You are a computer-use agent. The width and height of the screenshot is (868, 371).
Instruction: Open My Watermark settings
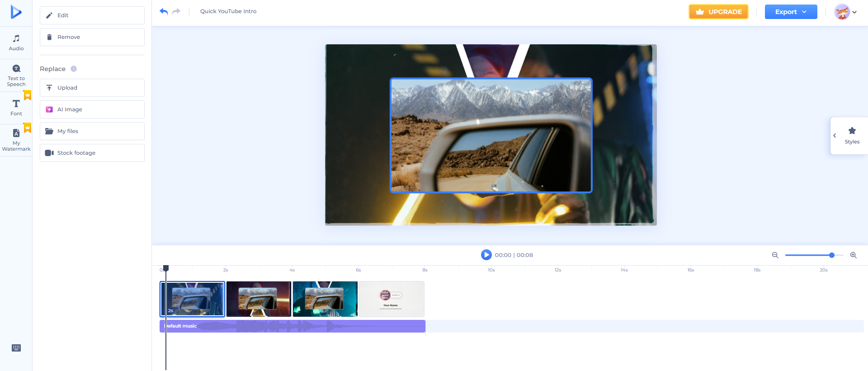(16, 140)
